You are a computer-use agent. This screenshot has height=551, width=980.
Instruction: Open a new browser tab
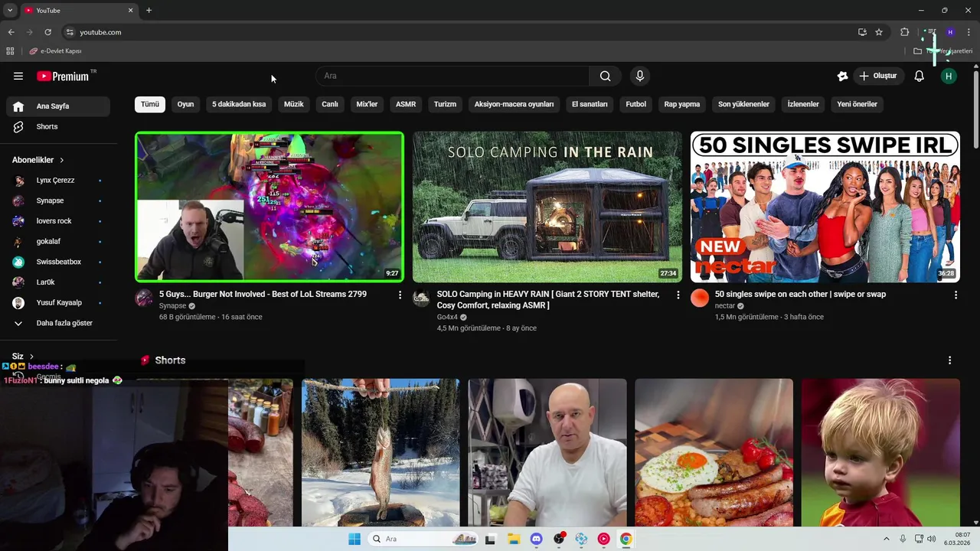point(149,10)
